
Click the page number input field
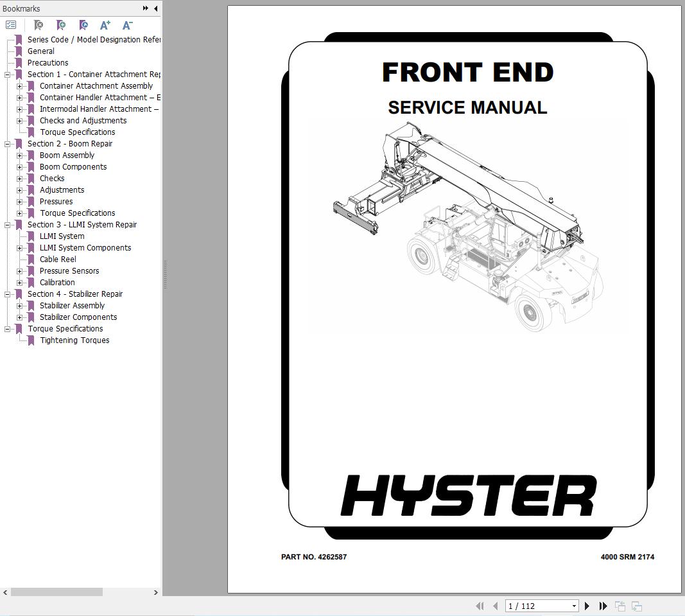point(538,606)
